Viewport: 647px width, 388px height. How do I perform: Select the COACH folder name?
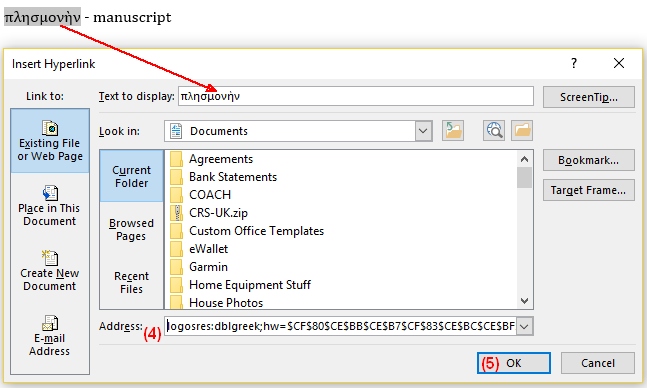(210, 195)
